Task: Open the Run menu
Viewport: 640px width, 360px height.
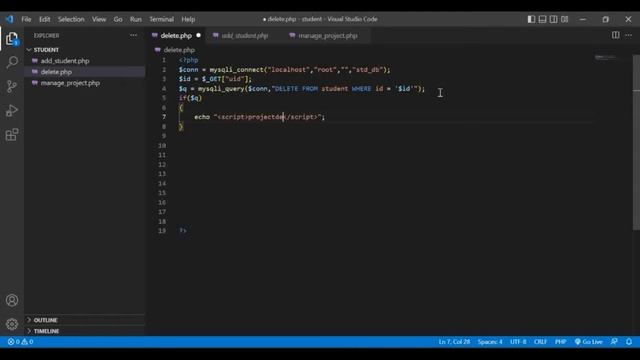Action: tap(136, 19)
